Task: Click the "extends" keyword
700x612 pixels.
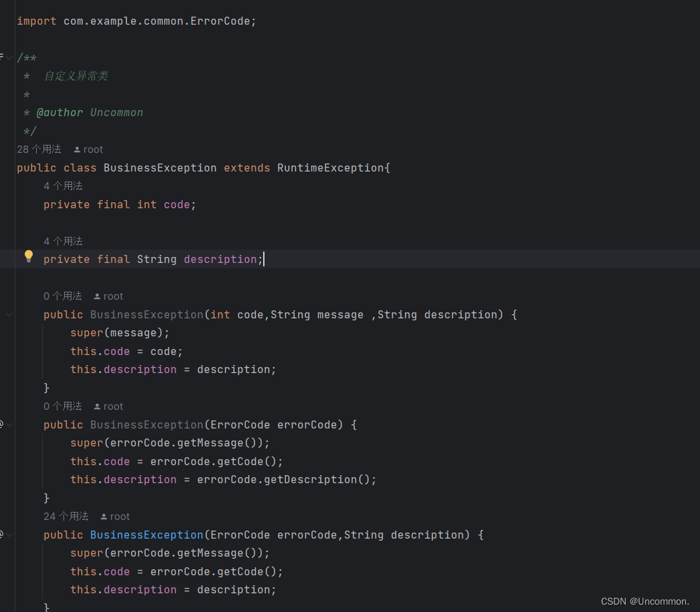Action: click(x=247, y=168)
